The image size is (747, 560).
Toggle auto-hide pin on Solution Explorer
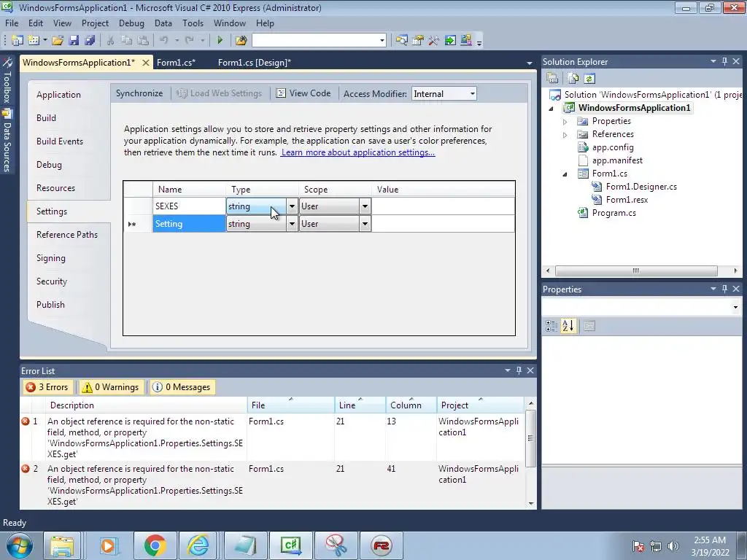click(724, 61)
